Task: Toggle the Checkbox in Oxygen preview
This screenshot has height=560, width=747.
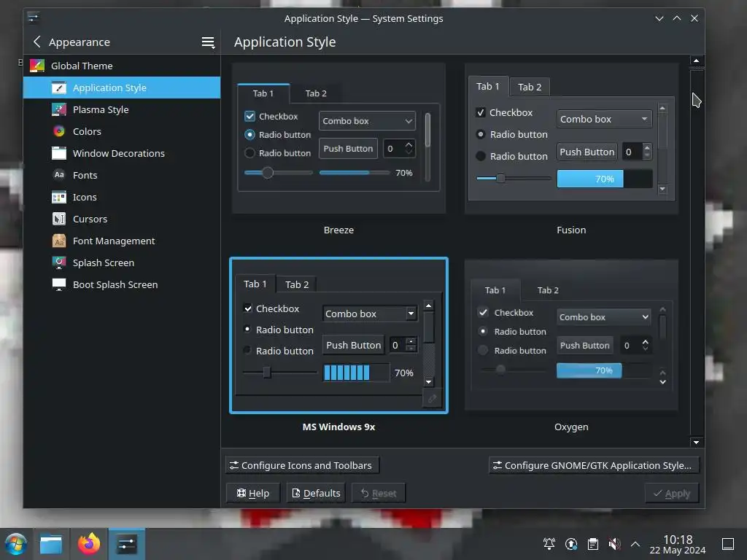Action: [483, 312]
